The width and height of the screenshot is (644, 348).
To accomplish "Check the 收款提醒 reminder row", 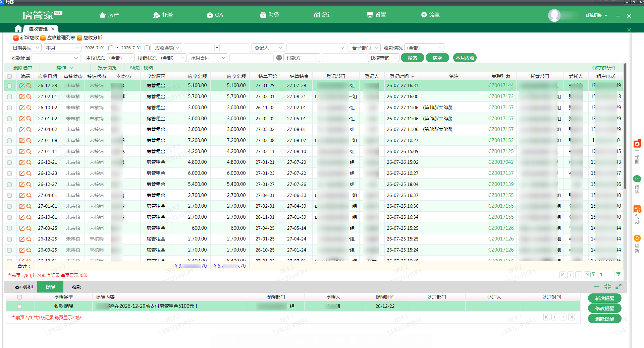I will click(19, 306).
